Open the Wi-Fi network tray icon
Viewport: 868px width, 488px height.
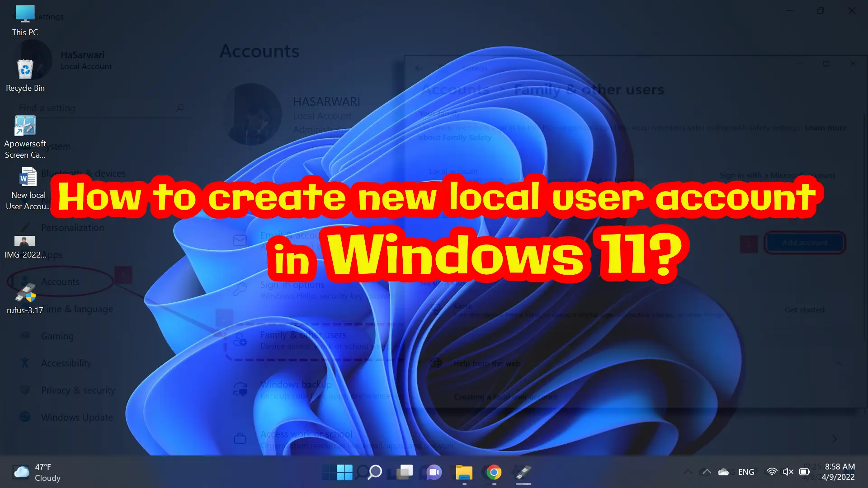click(772, 472)
